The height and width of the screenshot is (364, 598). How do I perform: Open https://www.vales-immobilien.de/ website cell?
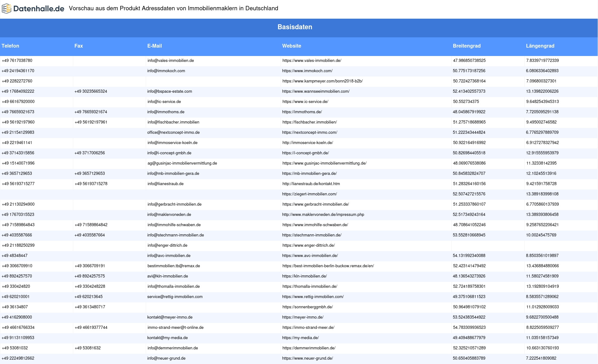point(312,61)
